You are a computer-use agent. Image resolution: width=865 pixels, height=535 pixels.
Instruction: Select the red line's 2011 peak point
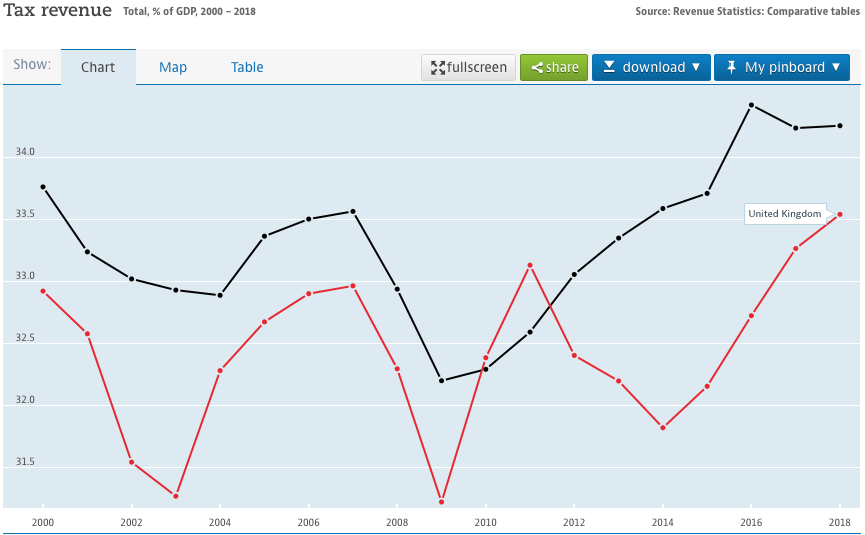(x=530, y=265)
